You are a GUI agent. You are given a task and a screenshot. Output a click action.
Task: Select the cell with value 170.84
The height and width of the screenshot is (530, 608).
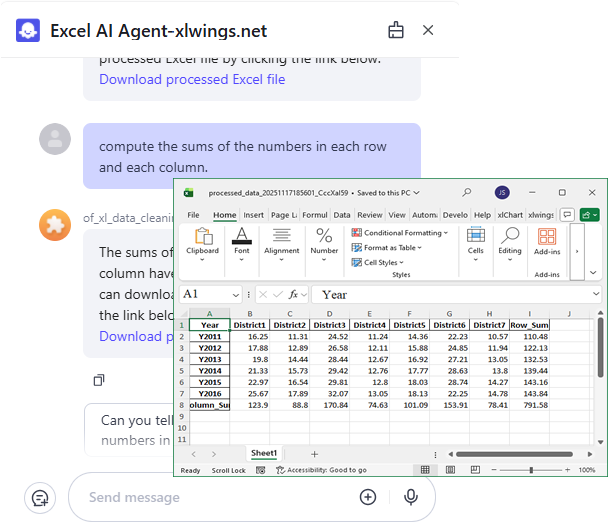(x=329, y=405)
